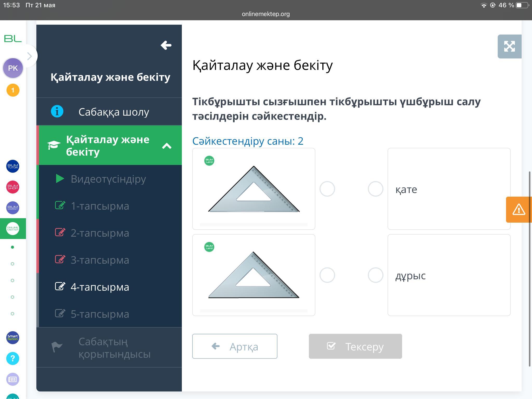The image size is (532, 399).
Task: Go to 5-тапсырма task
Action: (100, 314)
